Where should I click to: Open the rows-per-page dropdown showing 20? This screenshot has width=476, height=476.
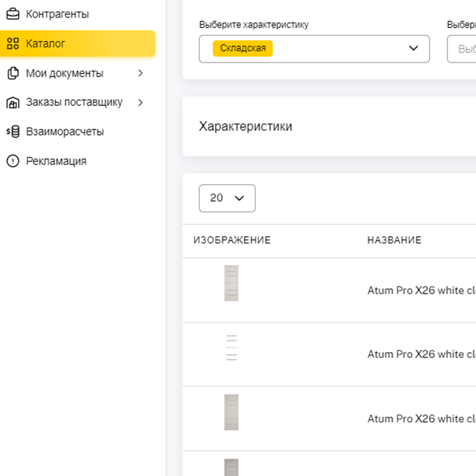click(x=227, y=198)
